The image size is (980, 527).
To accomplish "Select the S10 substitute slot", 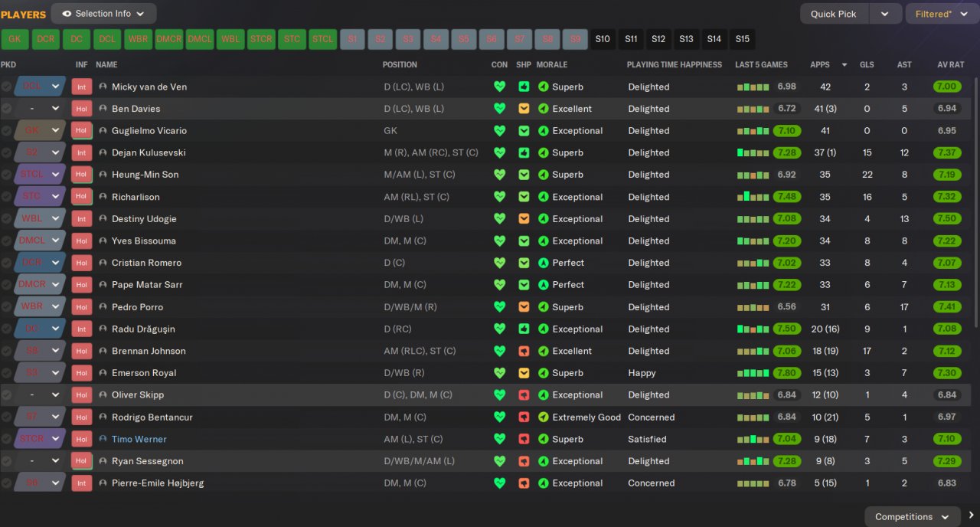I will [x=603, y=39].
